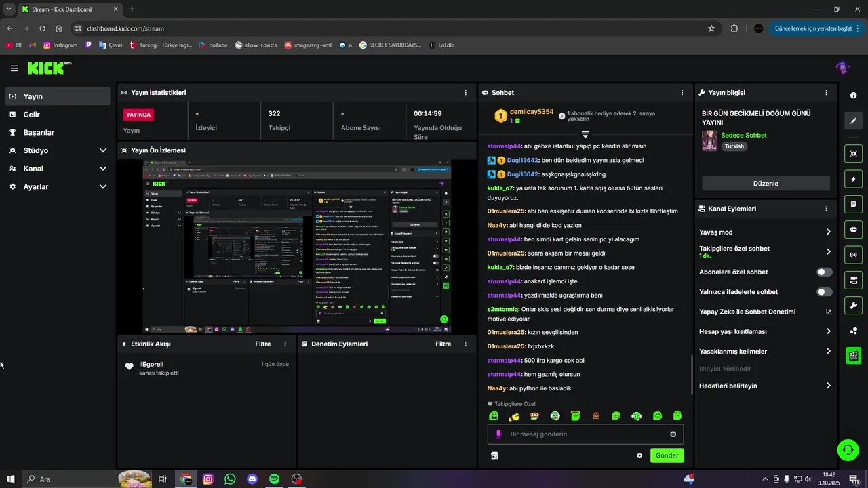Open Takipçilere özel sohbet options
The height and width of the screenshot is (488, 868).
(766, 251)
